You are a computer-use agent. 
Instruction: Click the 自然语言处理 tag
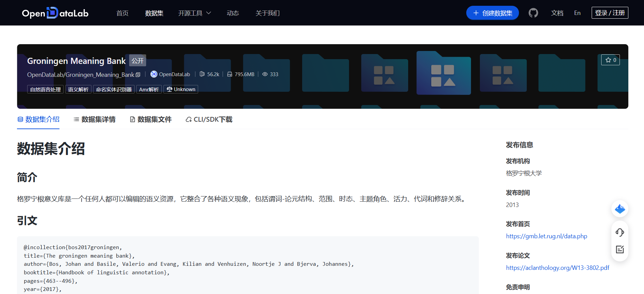pyautogui.click(x=45, y=89)
